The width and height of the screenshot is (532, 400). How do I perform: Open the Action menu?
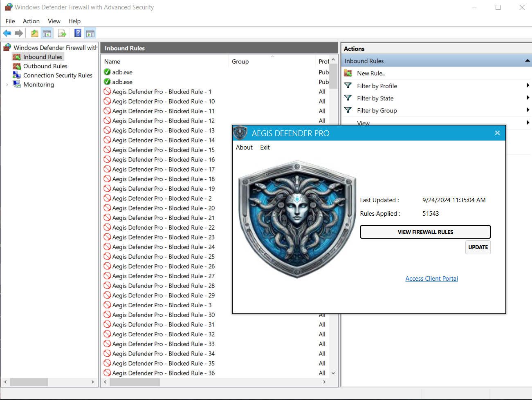(31, 21)
